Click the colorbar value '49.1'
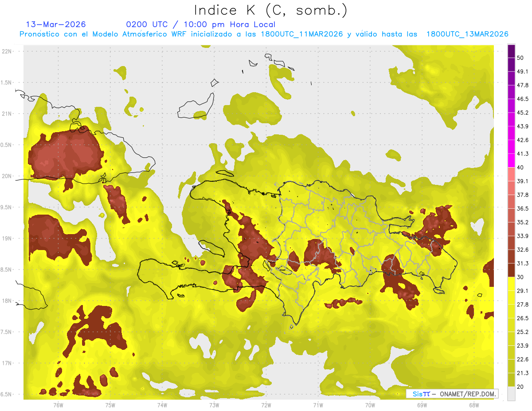 [523, 71]
